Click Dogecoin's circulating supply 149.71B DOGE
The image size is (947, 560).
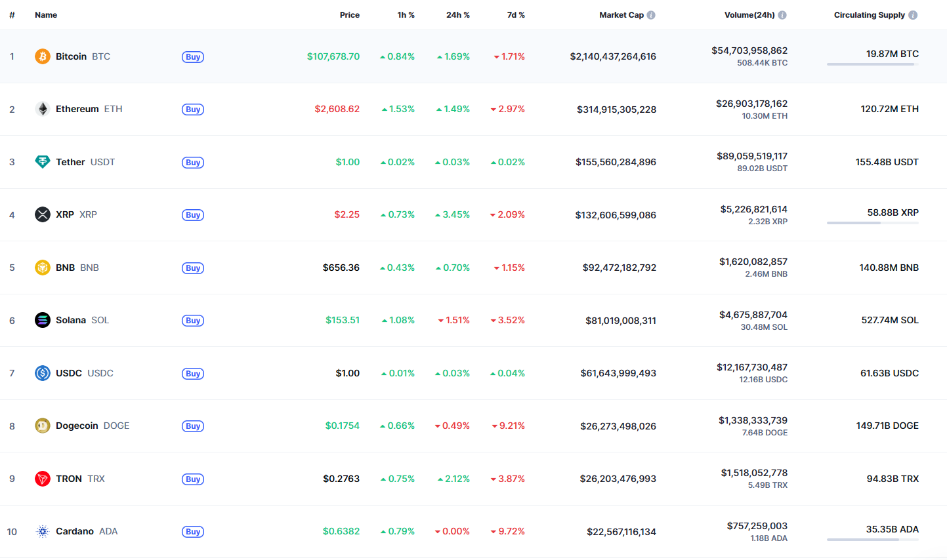click(887, 426)
